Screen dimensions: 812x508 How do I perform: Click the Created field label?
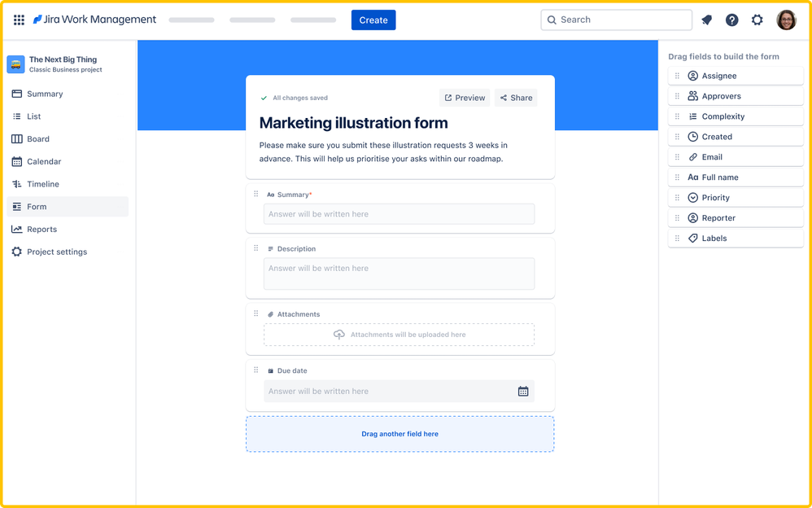click(717, 137)
